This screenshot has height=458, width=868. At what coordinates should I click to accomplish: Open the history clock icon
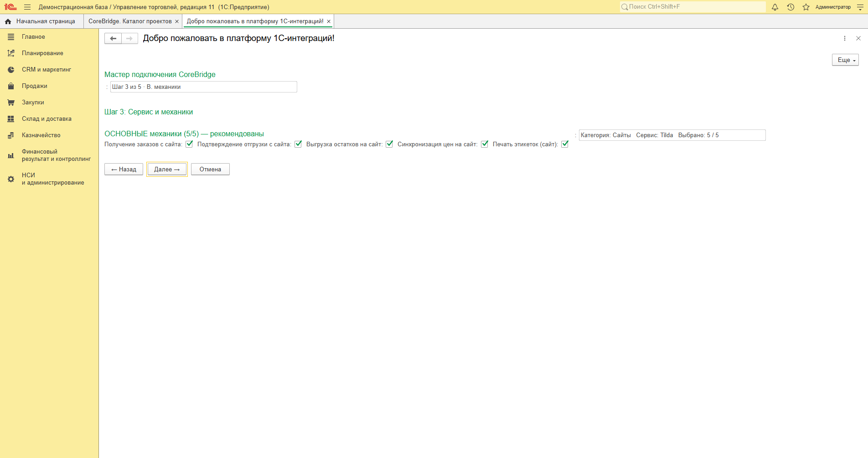[x=790, y=7]
